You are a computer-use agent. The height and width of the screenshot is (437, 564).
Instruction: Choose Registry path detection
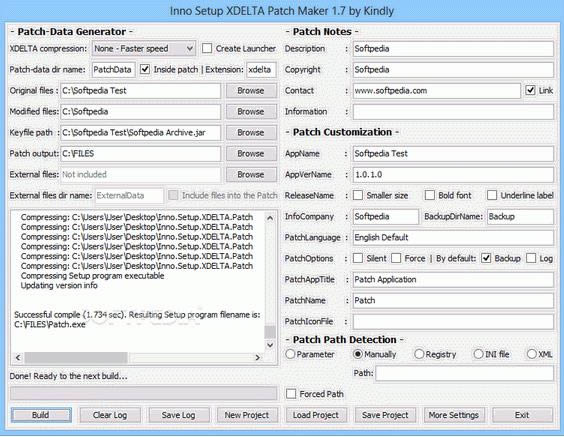[419, 354]
